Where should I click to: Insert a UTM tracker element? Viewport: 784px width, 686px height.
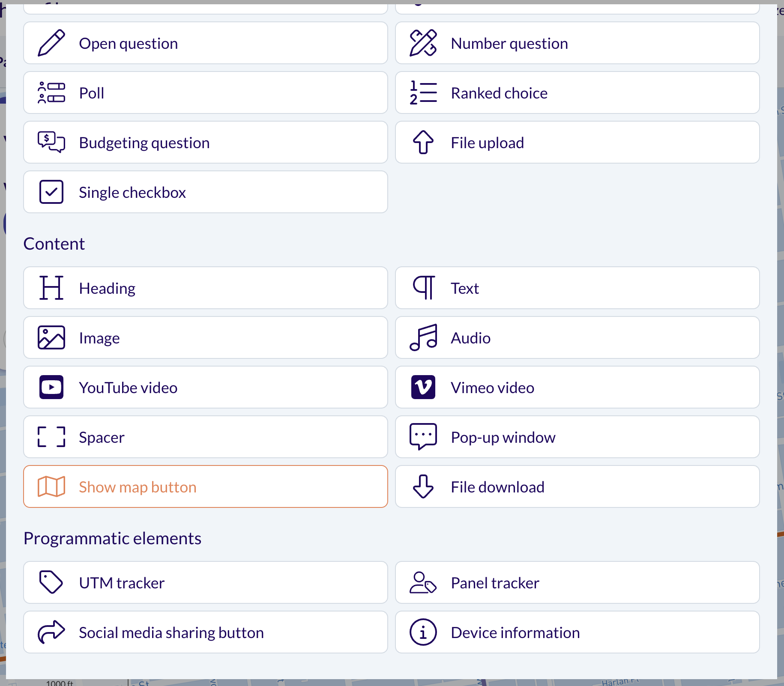[x=206, y=583]
